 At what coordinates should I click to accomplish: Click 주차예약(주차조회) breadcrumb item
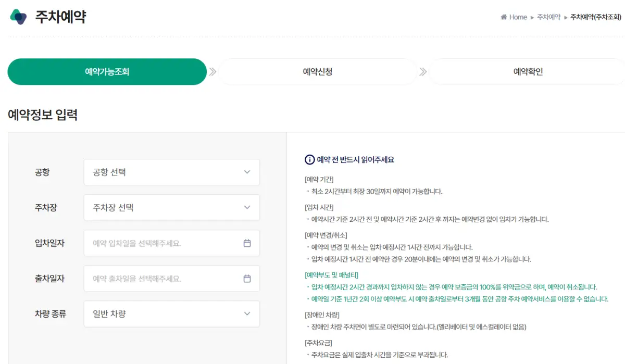596,17
